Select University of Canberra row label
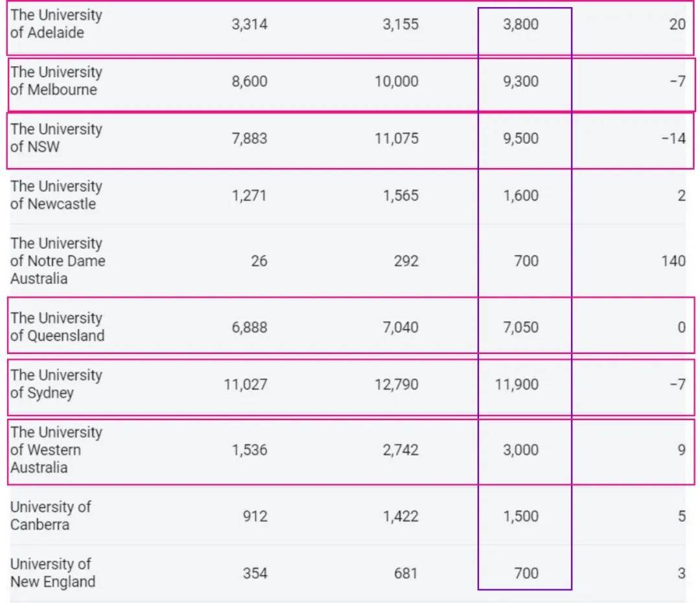 (51, 516)
